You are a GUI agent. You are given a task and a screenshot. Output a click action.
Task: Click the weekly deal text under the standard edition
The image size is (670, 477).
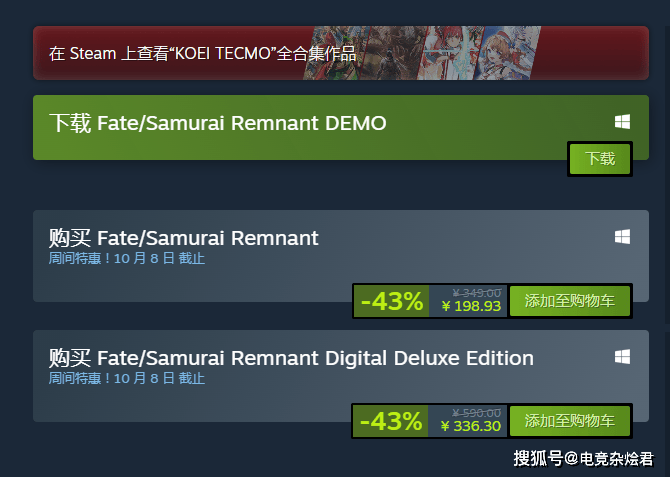127,259
